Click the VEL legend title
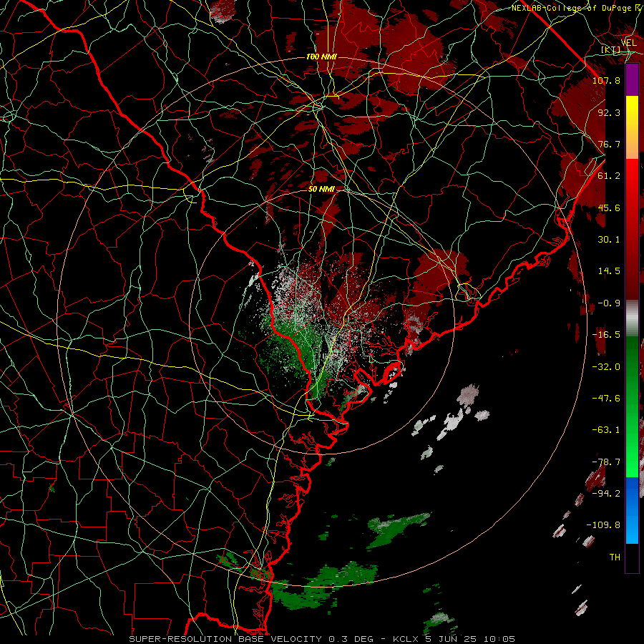 [629, 42]
